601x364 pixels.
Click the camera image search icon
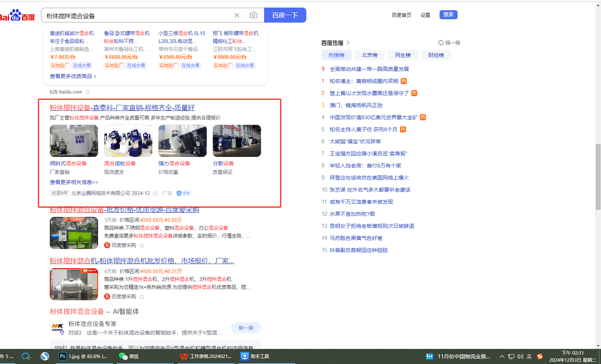[x=254, y=15]
